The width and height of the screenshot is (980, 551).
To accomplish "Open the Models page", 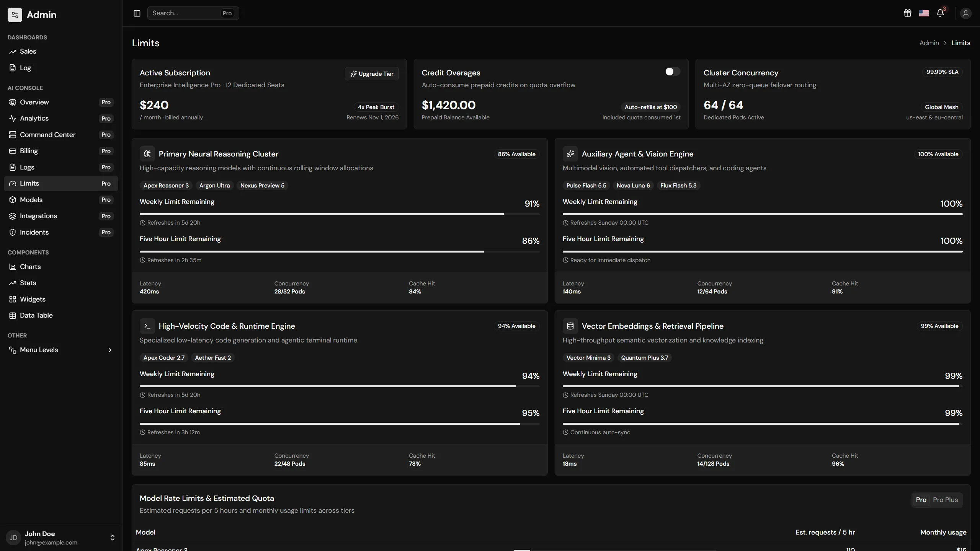I will 61,200.
